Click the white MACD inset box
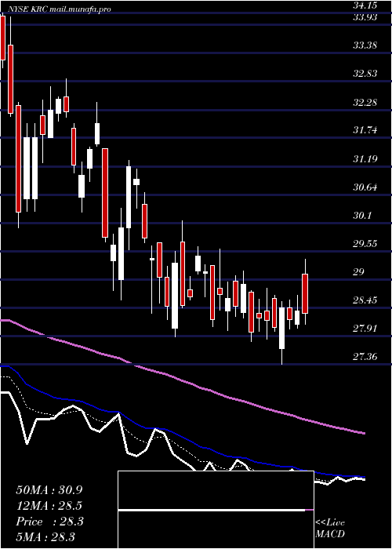392x549 pixels. coord(216,510)
